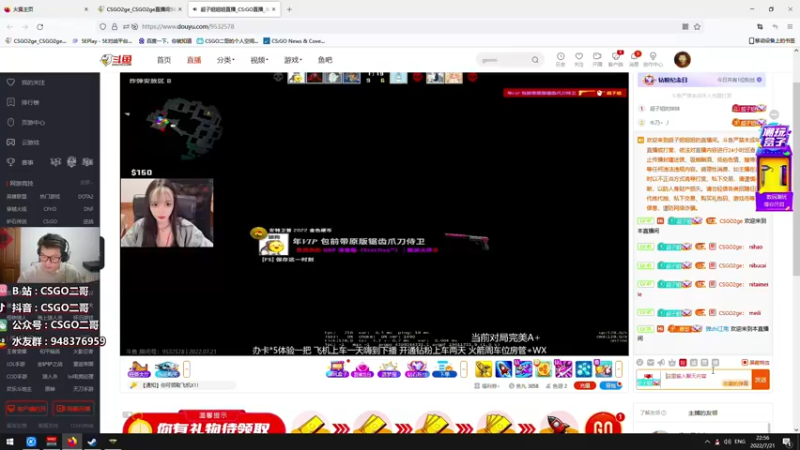The height and width of the screenshot is (450, 800).
Task: Click the Windows Start button
Action: [10, 442]
